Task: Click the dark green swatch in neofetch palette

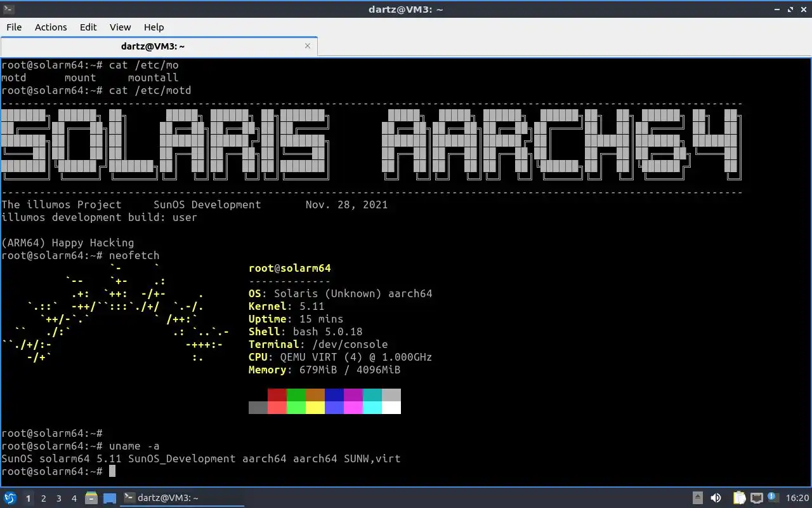Action: click(x=296, y=395)
